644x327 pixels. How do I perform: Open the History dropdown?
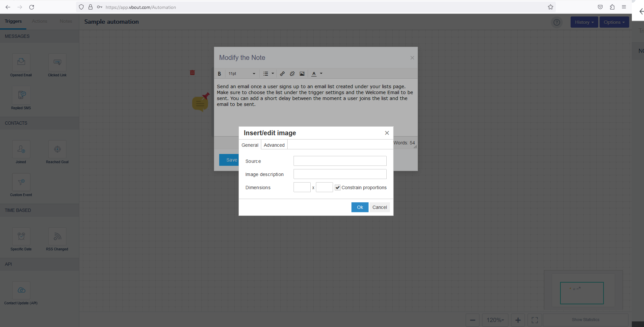[584, 22]
